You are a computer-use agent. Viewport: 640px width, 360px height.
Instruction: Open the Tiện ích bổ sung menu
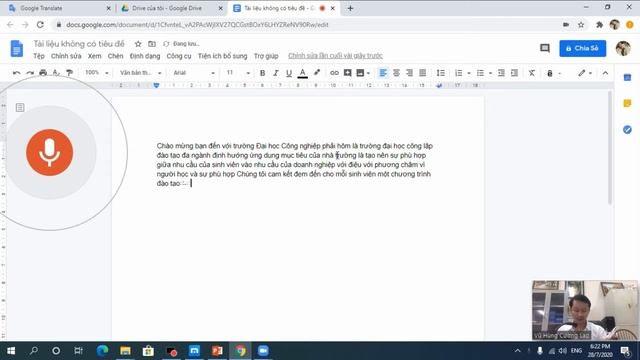coord(222,56)
